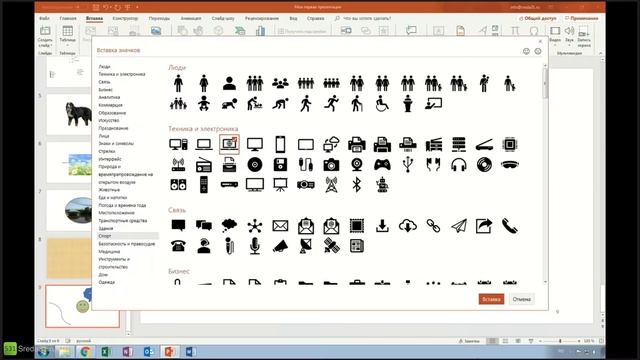Close the icon insertion dialog
Image resolution: width=640 pixels, height=360 pixels.
point(540,41)
